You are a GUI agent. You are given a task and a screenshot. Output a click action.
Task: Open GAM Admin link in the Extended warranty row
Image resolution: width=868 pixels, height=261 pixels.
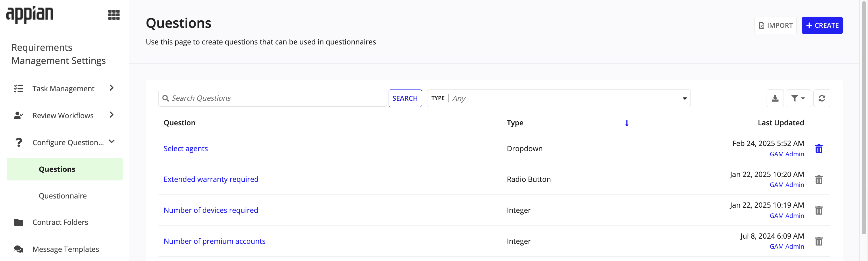(787, 185)
